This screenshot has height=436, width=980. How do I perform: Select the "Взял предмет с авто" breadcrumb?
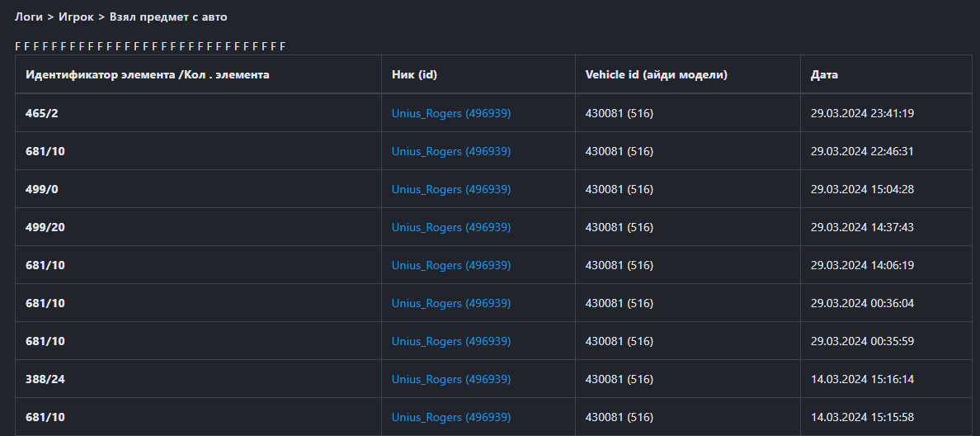[x=168, y=17]
